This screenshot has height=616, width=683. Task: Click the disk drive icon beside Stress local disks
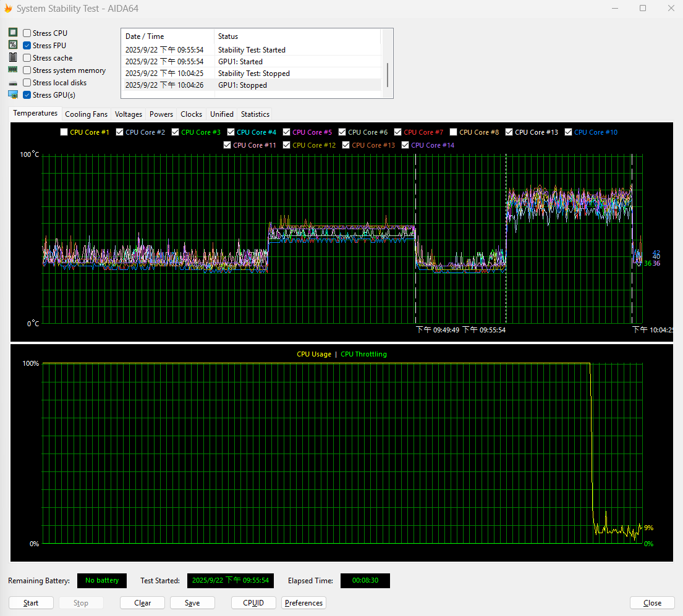coord(12,83)
